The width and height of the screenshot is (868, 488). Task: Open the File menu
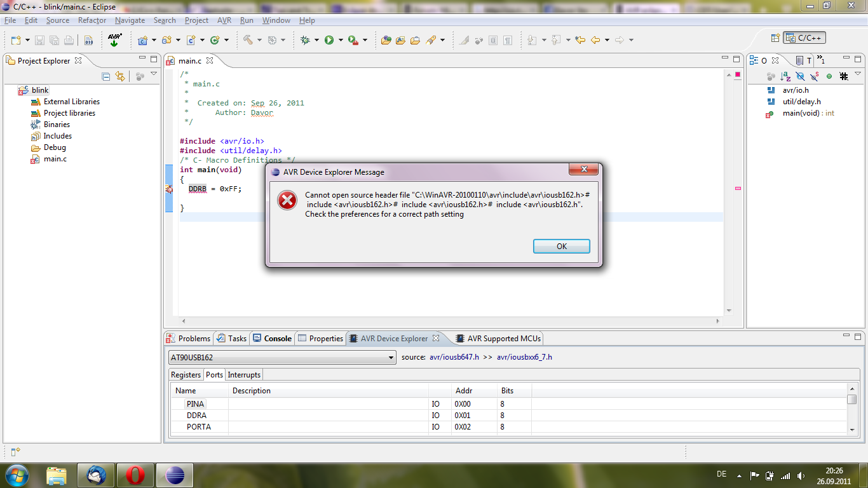pos(10,20)
